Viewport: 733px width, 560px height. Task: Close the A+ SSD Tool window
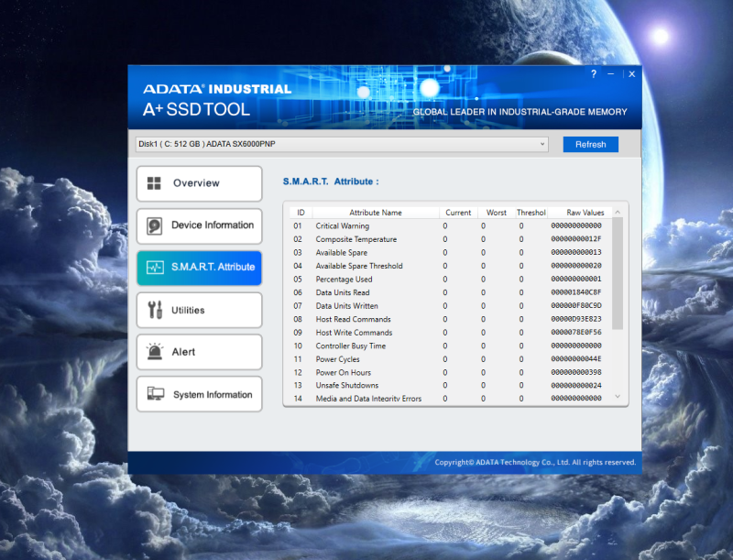[632, 74]
